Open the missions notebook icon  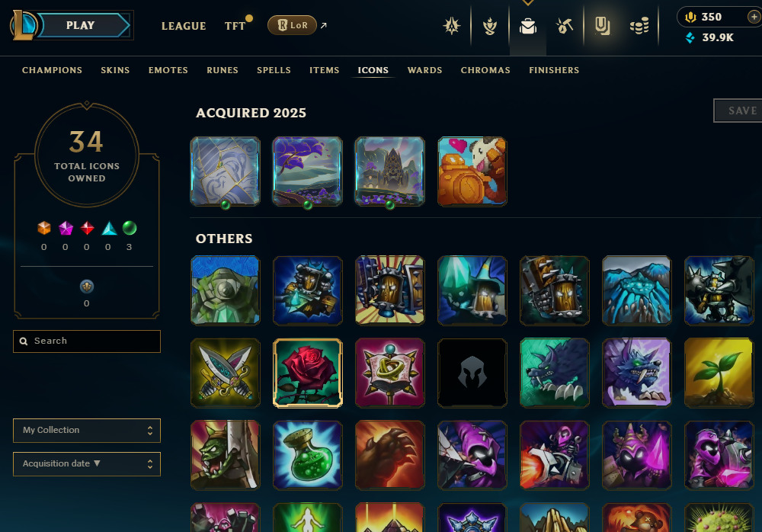602,26
